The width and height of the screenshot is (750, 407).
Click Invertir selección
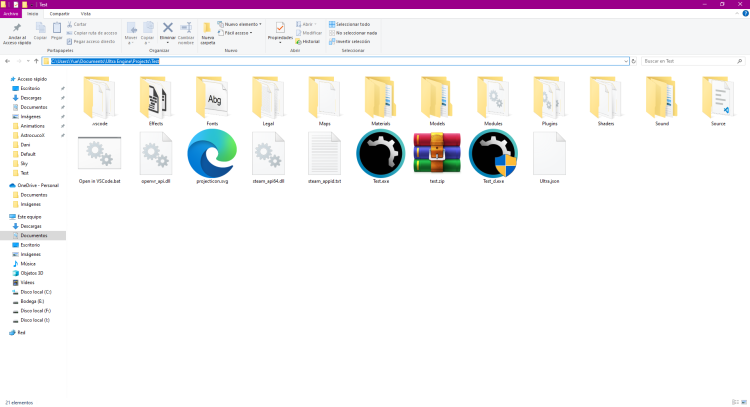coord(349,42)
